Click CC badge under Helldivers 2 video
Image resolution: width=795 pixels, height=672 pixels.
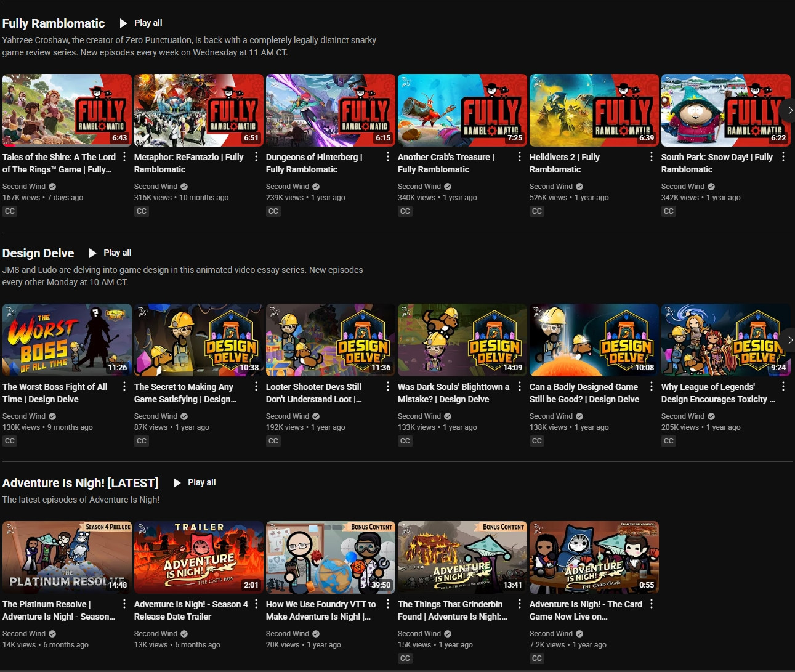coord(537,211)
